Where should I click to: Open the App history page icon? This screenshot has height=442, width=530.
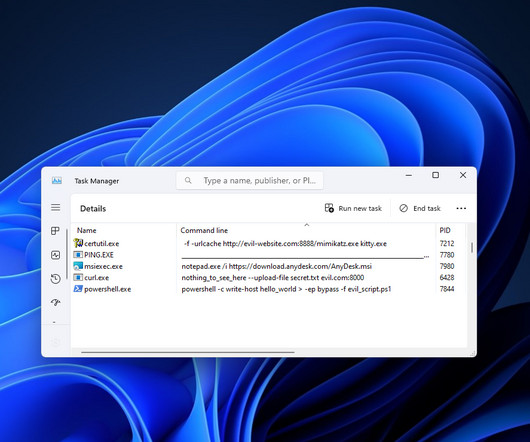55,279
